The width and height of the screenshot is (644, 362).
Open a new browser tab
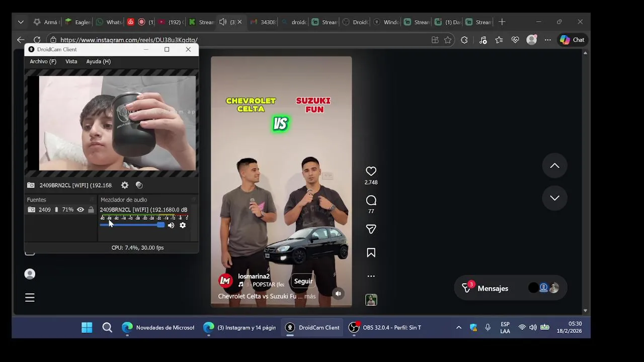tap(502, 22)
